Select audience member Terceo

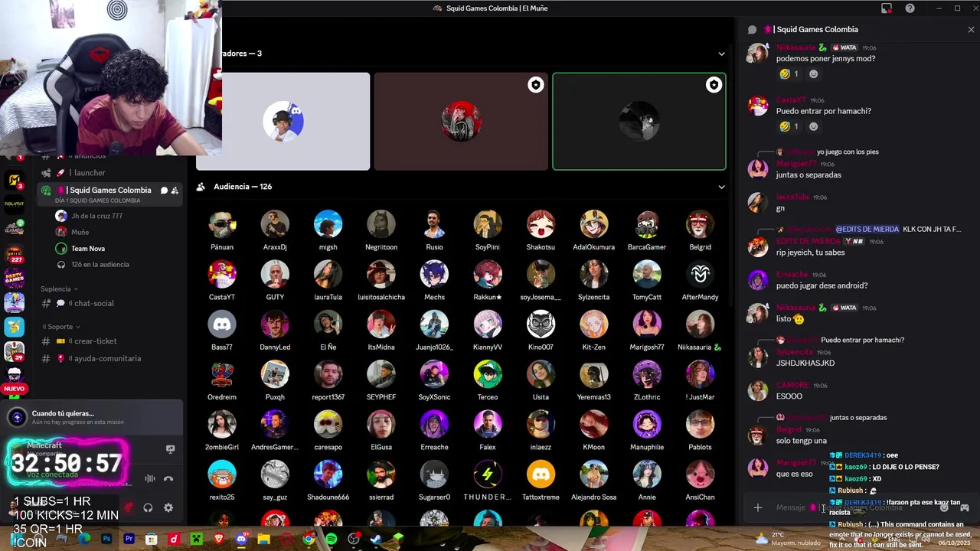click(488, 381)
